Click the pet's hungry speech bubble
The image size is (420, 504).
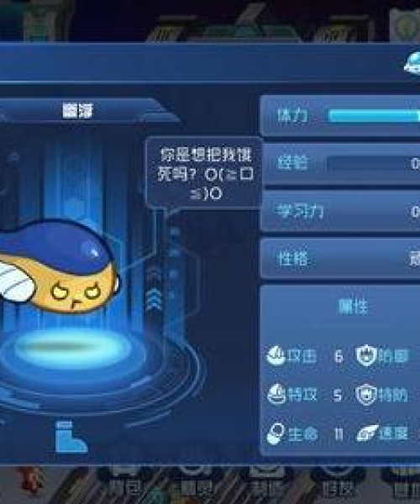click(203, 174)
